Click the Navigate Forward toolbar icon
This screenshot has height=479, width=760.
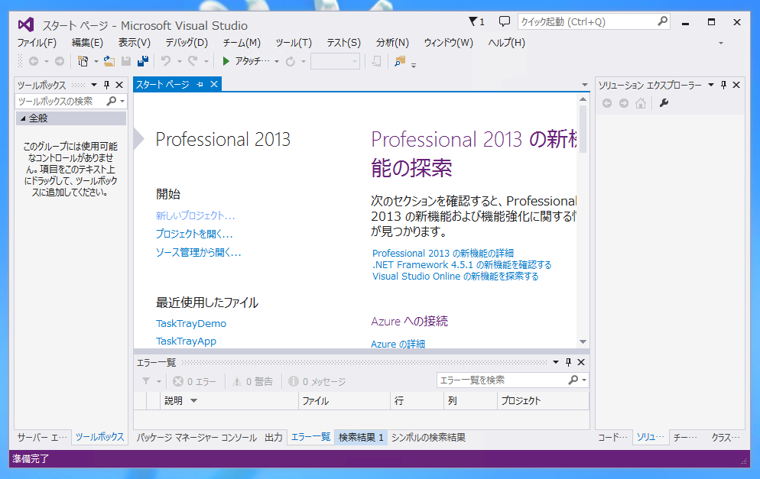tap(59, 61)
